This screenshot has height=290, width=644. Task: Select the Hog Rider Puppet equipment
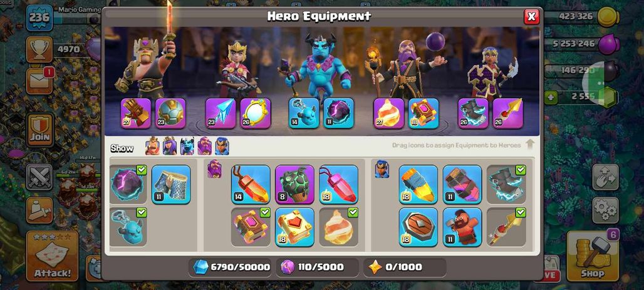coord(462,227)
